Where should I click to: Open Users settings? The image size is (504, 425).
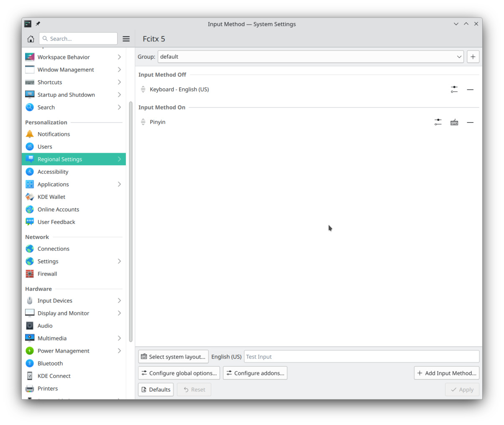(74, 147)
